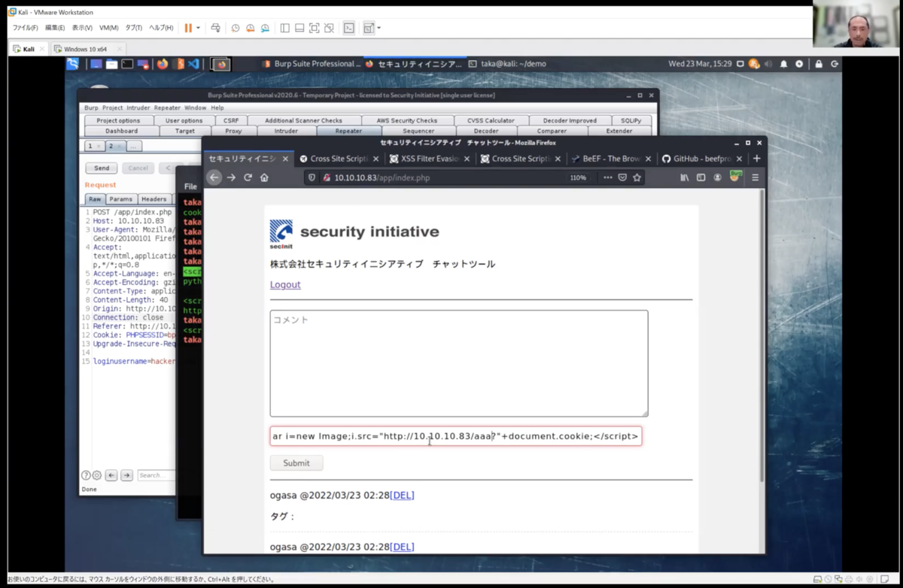Click Kali menu dragon icon in panel
This screenshot has height=588, width=903.
click(x=72, y=64)
